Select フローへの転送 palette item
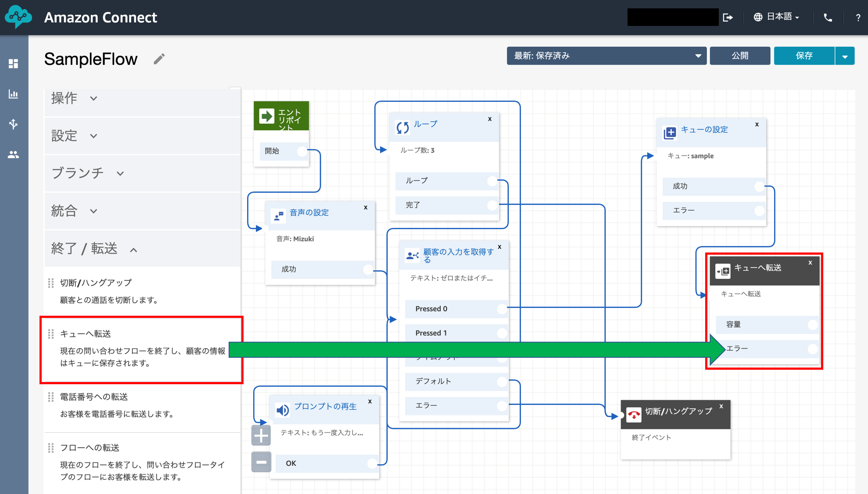Viewport: 868px width, 494px height. click(143, 463)
